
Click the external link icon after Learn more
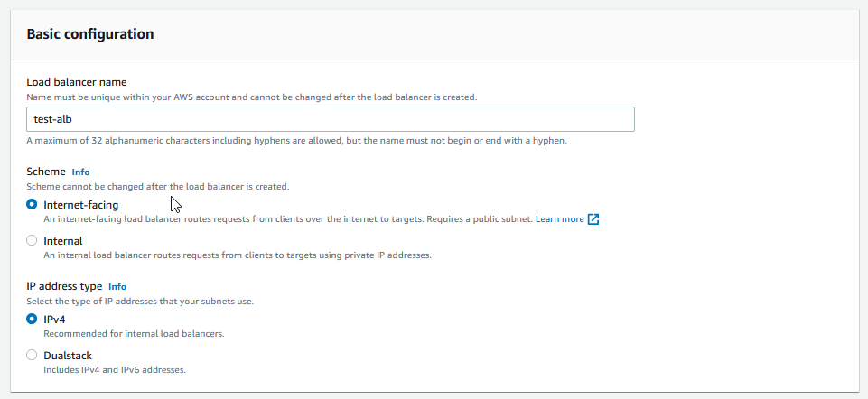[593, 219]
